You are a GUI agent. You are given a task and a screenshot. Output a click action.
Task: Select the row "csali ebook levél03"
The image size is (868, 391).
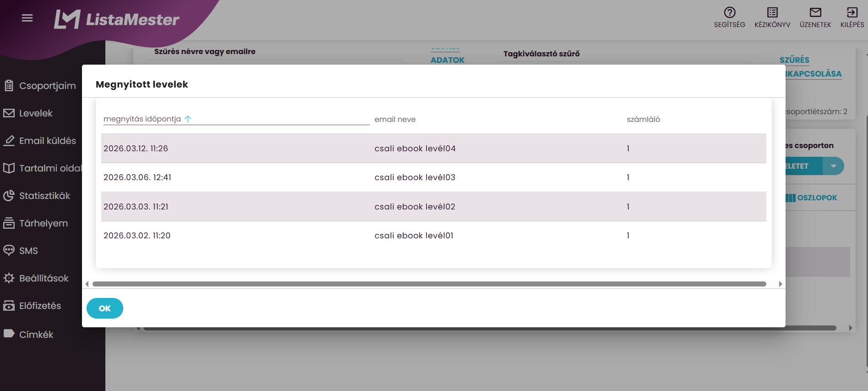pos(433,177)
